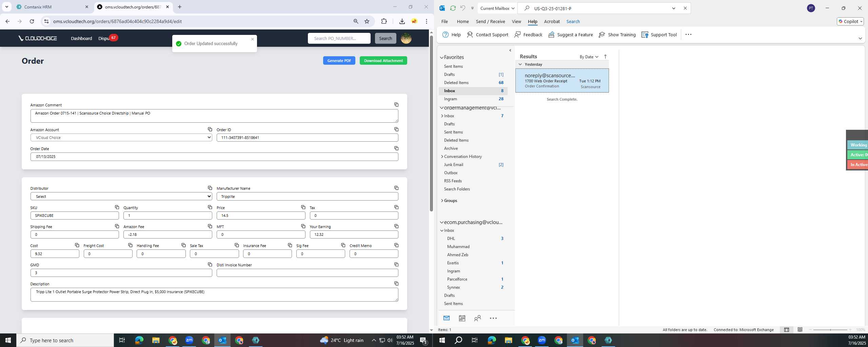This screenshot has height=347, width=868.
Task: Select the Ingram folder under Favorites
Action: click(x=473, y=99)
